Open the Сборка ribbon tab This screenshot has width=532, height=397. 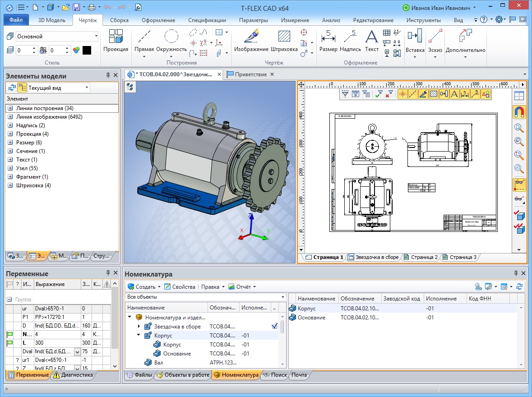tap(119, 20)
